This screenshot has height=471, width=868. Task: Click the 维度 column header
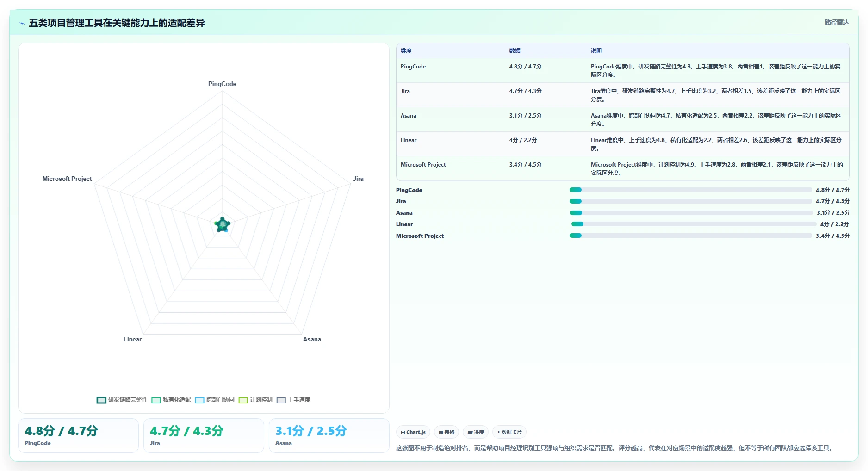point(406,51)
